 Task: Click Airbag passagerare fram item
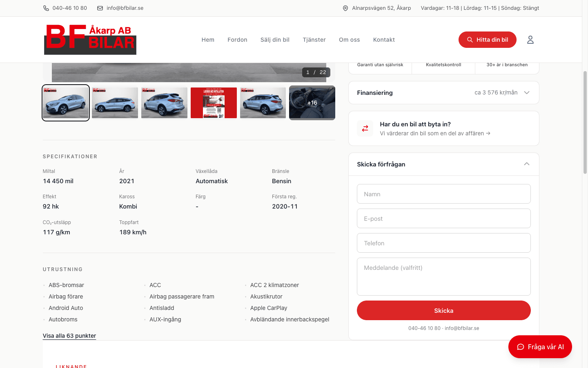point(182,296)
